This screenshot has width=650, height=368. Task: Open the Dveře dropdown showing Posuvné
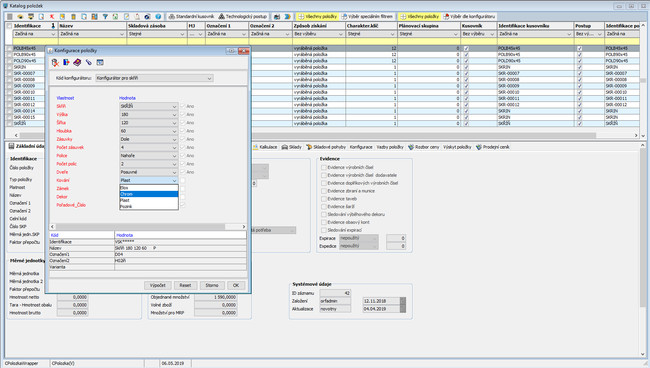[x=149, y=172]
